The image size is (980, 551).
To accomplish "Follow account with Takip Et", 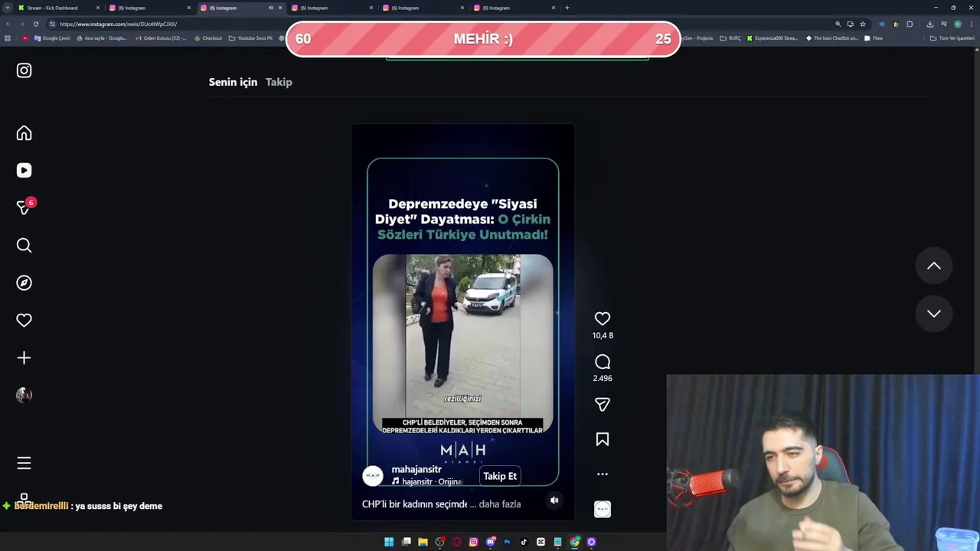I will (x=500, y=476).
